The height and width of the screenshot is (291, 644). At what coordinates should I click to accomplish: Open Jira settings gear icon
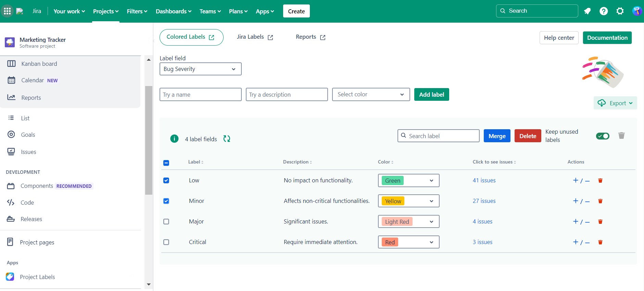(x=620, y=11)
